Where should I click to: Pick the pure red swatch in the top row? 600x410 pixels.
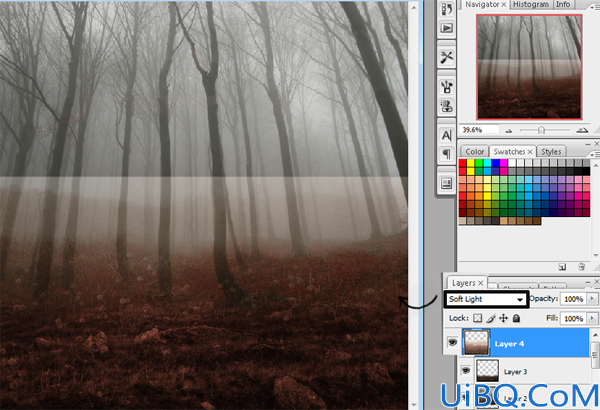click(463, 163)
